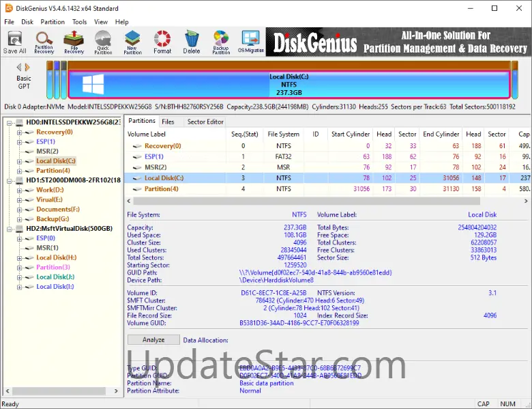Expand Backup(G:) tree node
The image size is (532, 409).
point(19,219)
